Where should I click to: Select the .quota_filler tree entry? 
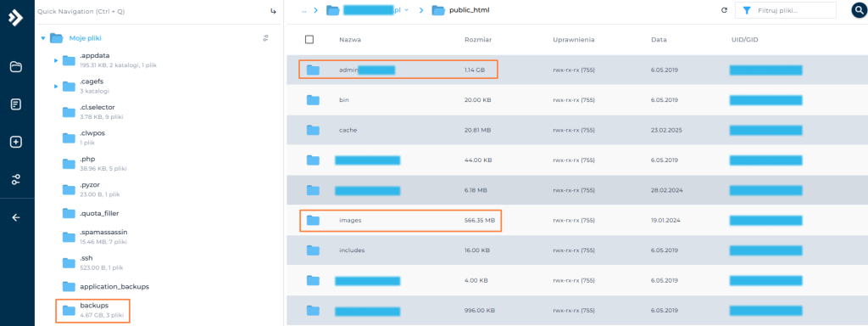click(99, 213)
